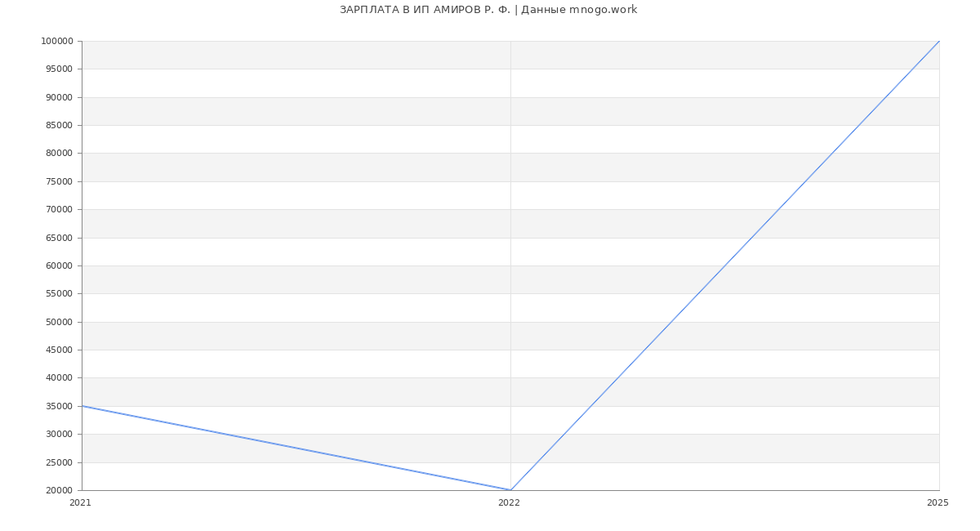Click the 60000 y-axis label

pos(59,266)
